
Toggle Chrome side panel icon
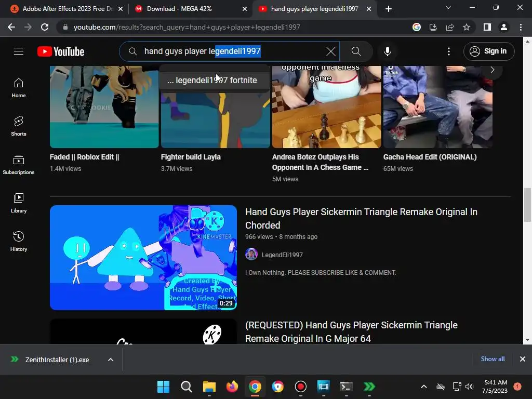[487, 27]
